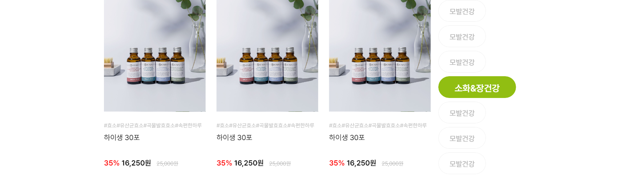Open the third product's bottle thumbnail

[x=380, y=56]
